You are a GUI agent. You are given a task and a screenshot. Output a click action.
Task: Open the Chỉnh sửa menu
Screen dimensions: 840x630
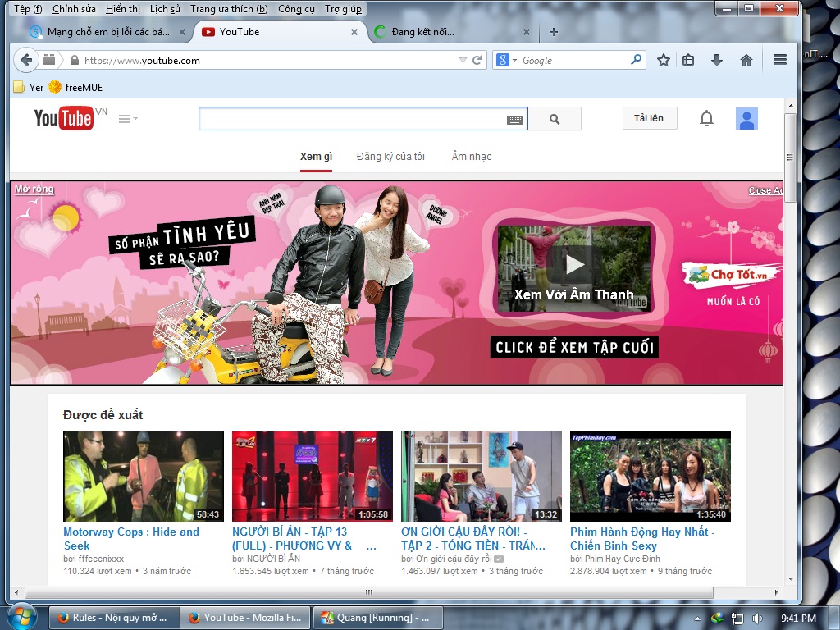(x=74, y=9)
